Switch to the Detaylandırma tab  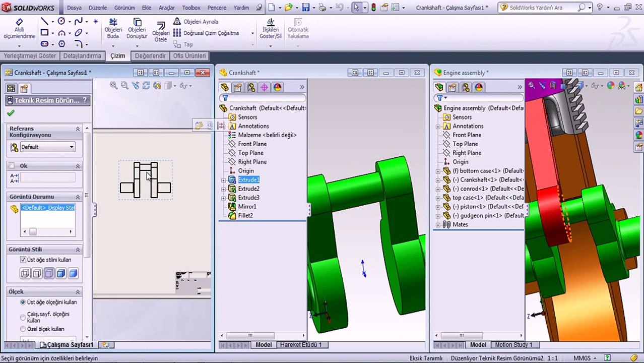pos(83,56)
